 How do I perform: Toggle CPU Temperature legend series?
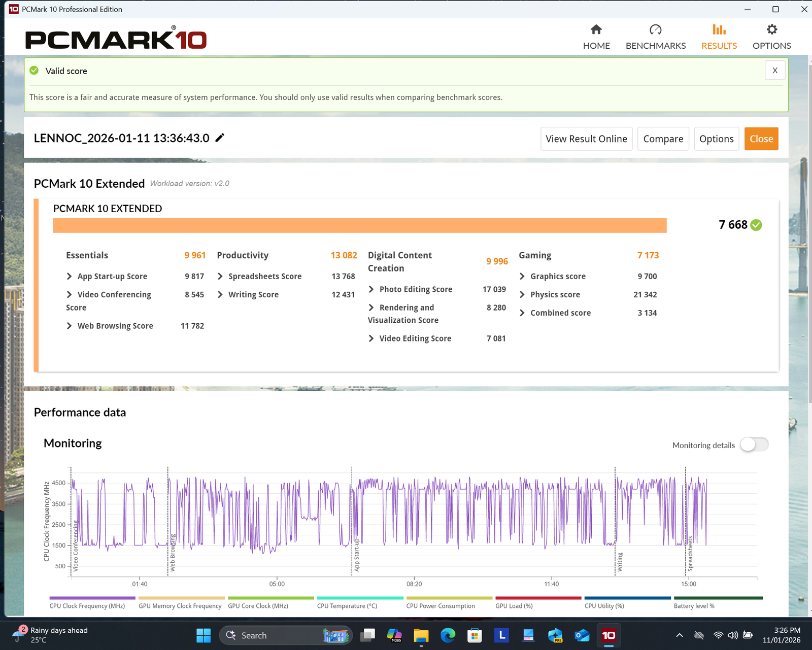[347, 606]
